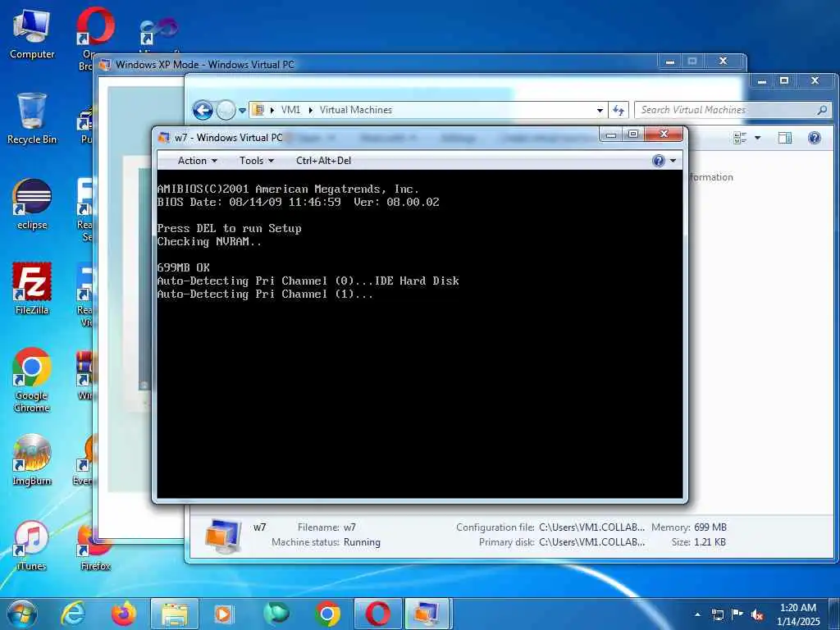This screenshot has height=630, width=840.
Task: Click the search magnifier icon
Action: pyautogui.click(x=822, y=110)
